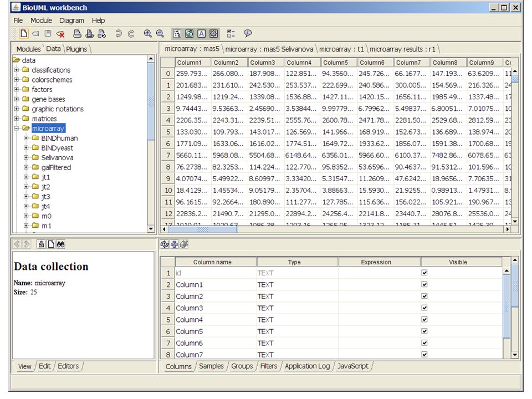The height and width of the screenshot is (399, 532).
Task: Click the download arrow icon above description
Action: [x=42, y=244]
